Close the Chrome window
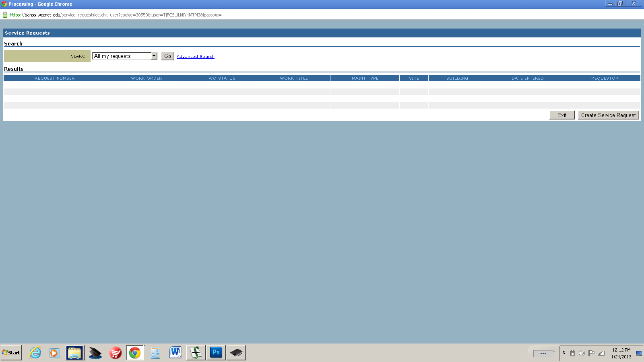This screenshot has width=644, height=362. coord(634,4)
